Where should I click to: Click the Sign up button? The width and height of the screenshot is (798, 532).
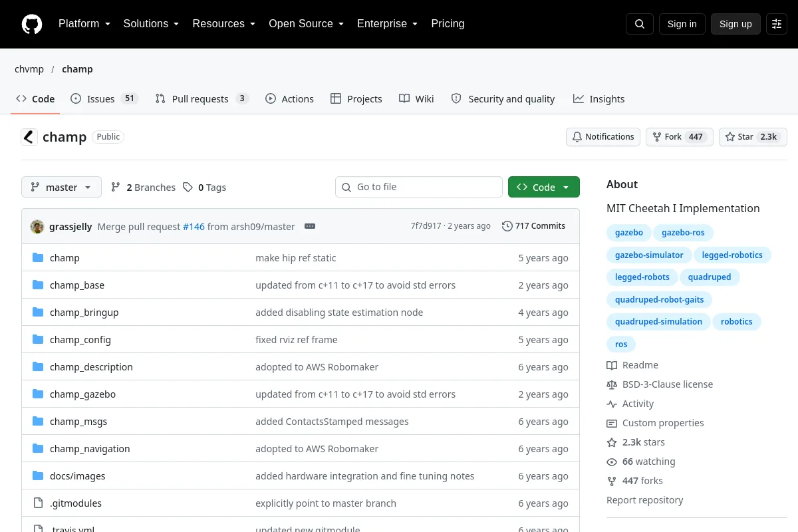735,24
